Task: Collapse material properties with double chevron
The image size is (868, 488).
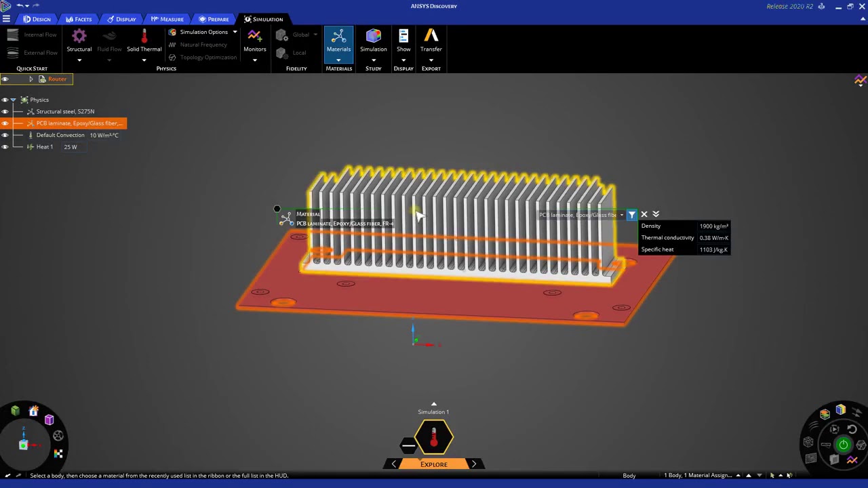Action: tap(656, 215)
